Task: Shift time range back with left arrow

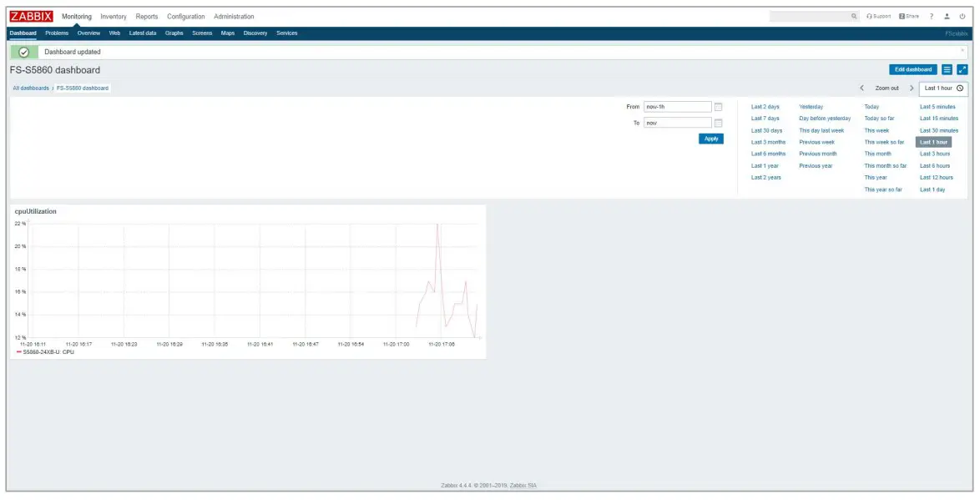Action: [x=861, y=88]
